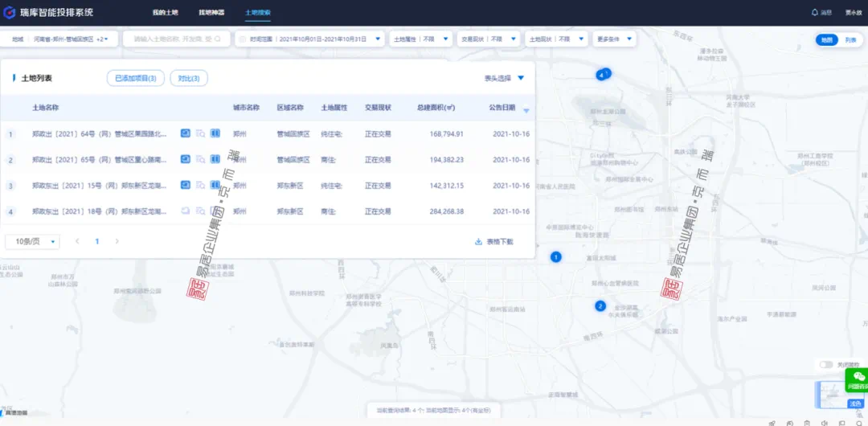This screenshot has width=868, height=426.
Task: Expand the 土地属性 filter dropdown
Action: tap(421, 39)
